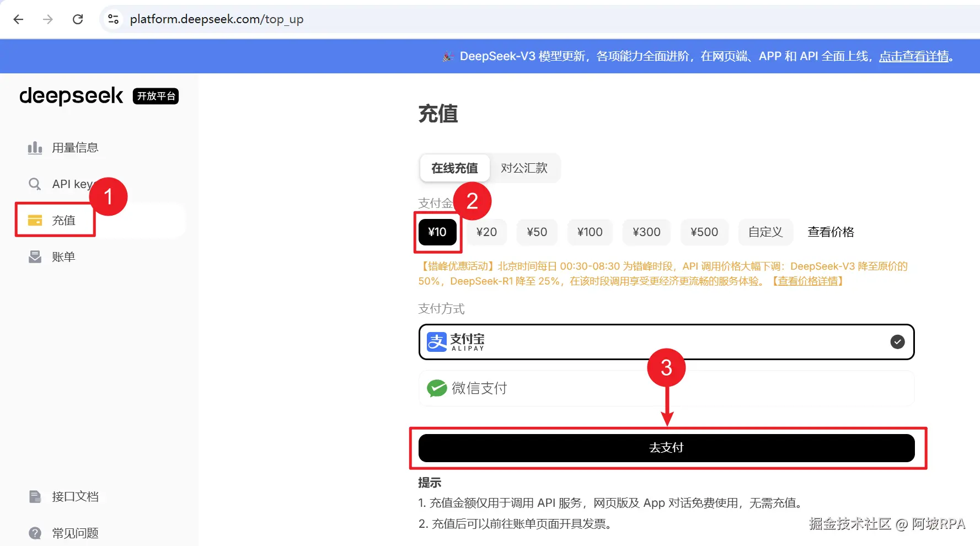The image size is (980, 546).
Task: Click the Alipay selected checkmark icon
Action: (897, 342)
